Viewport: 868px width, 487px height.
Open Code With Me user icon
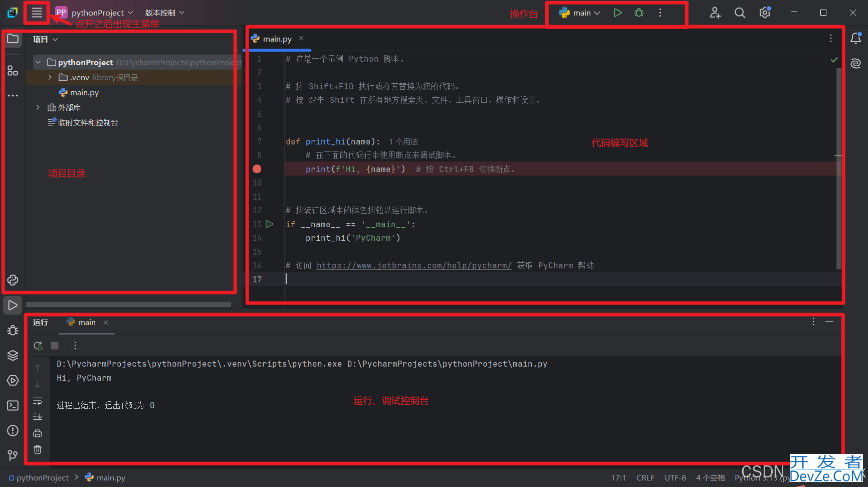pos(715,13)
